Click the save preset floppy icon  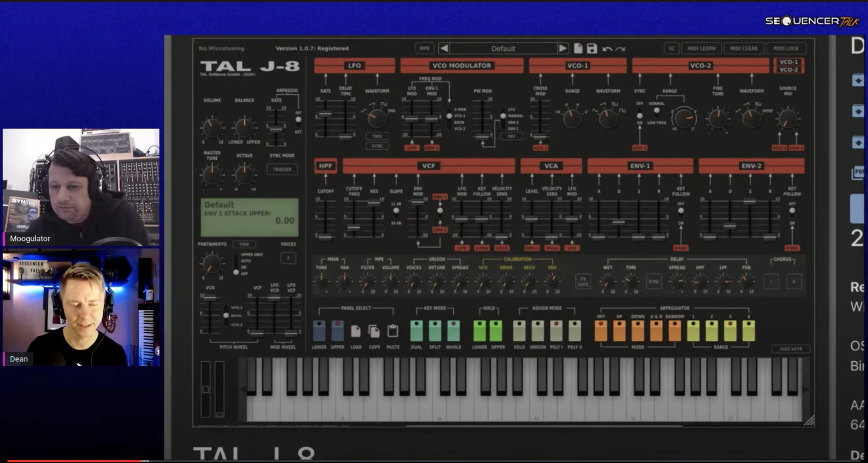[592, 48]
